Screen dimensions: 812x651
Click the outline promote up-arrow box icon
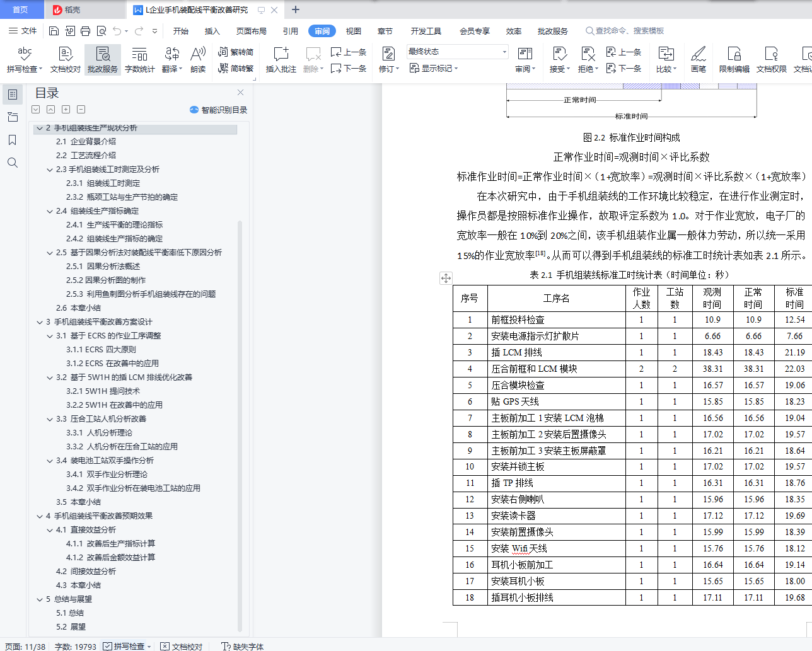(50, 110)
